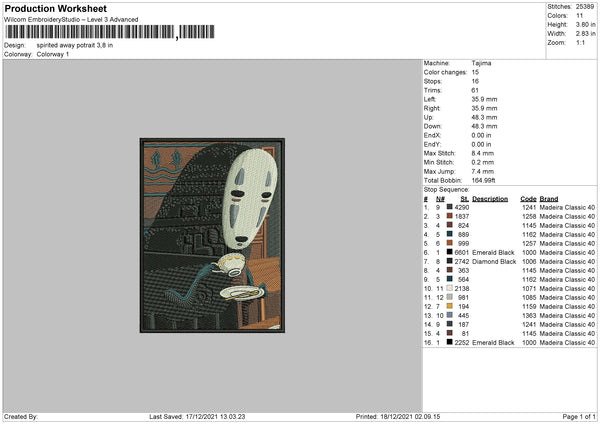Select thread code 1257
The width and height of the screenshot is (600, 424).
529,243
